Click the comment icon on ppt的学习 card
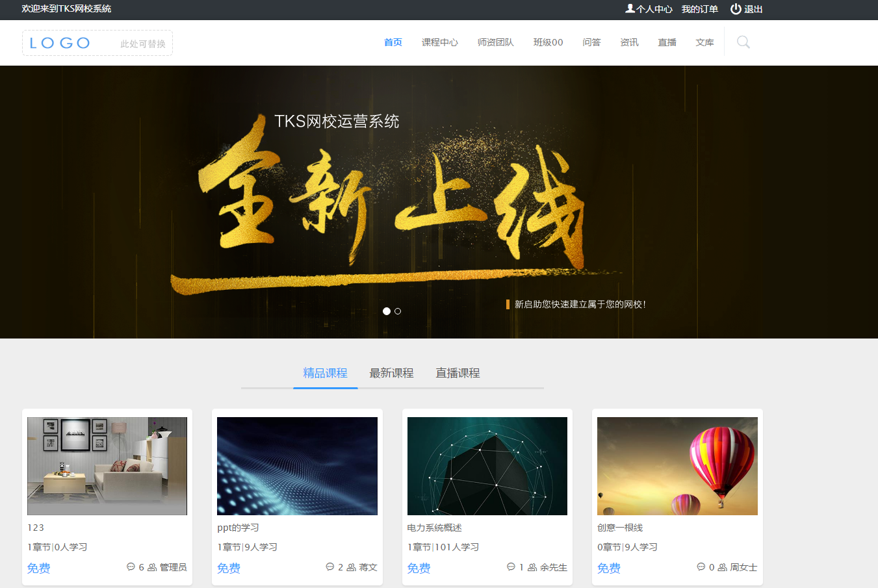The width and height of the screenshot is (878, 588). pos(330,567)
